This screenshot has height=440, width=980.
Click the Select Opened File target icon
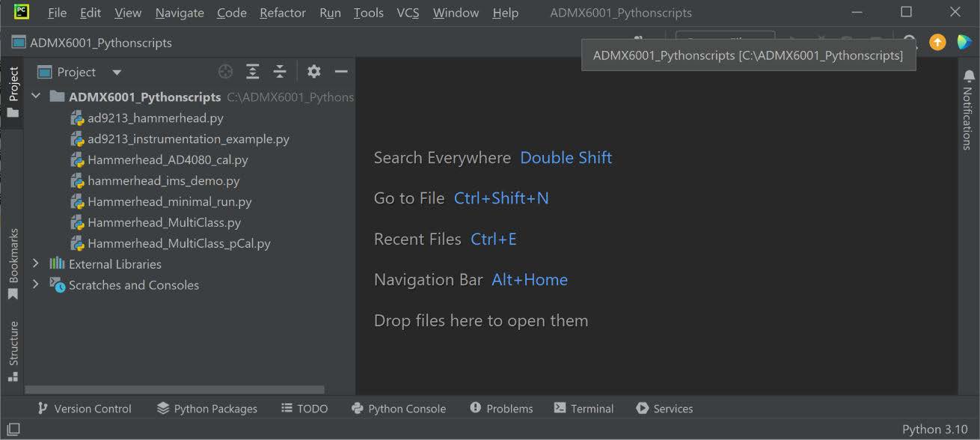(225, 72)
